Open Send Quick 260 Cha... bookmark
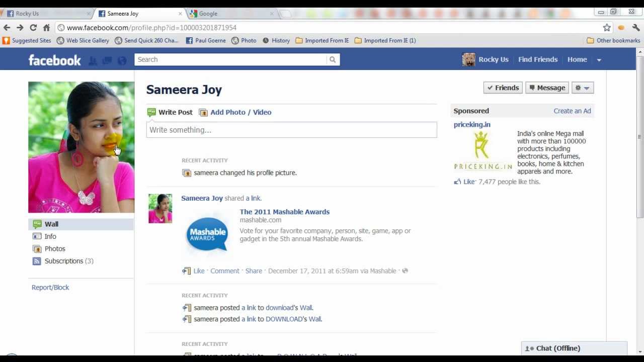This screenshot has width=644, height=362. pyautogui.click(x=147, y=41)
